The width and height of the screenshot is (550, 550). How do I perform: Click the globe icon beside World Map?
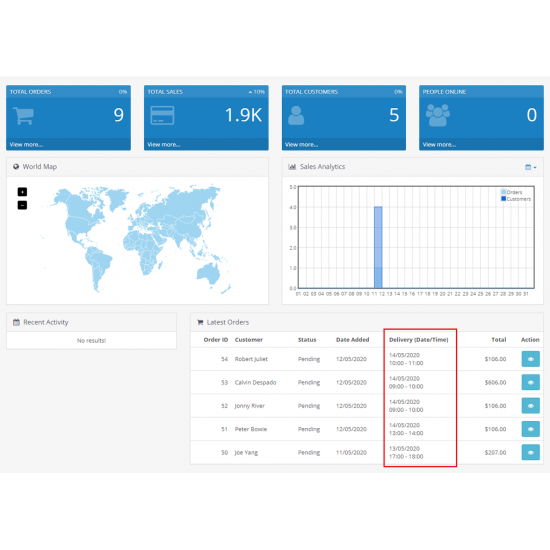(16, 167)
